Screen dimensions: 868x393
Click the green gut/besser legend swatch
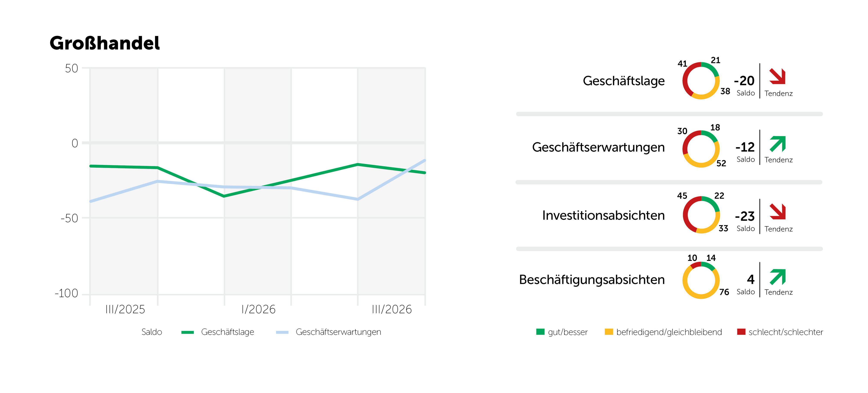click(x=540, y=332)
